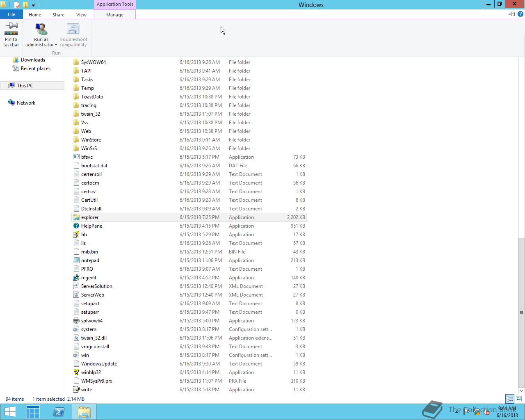
Task: Open the Help question mark icon
Action: 520,14
